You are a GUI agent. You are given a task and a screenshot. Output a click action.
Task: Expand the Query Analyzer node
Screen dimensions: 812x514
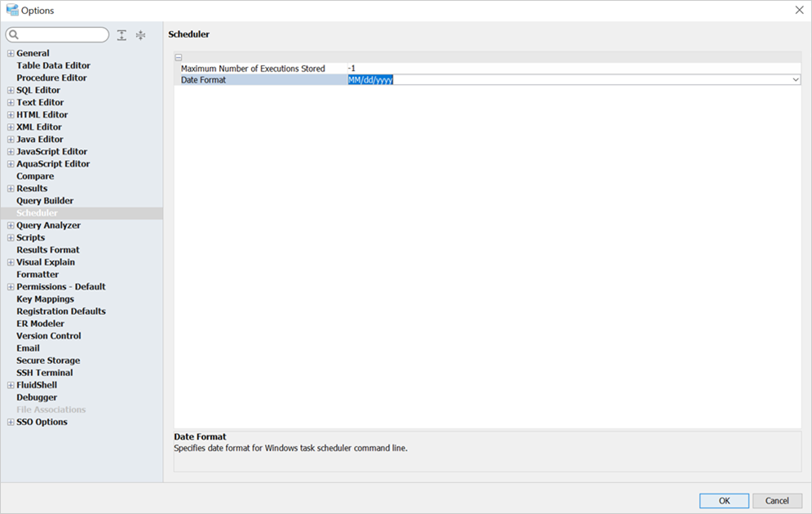tap(11, 225)
